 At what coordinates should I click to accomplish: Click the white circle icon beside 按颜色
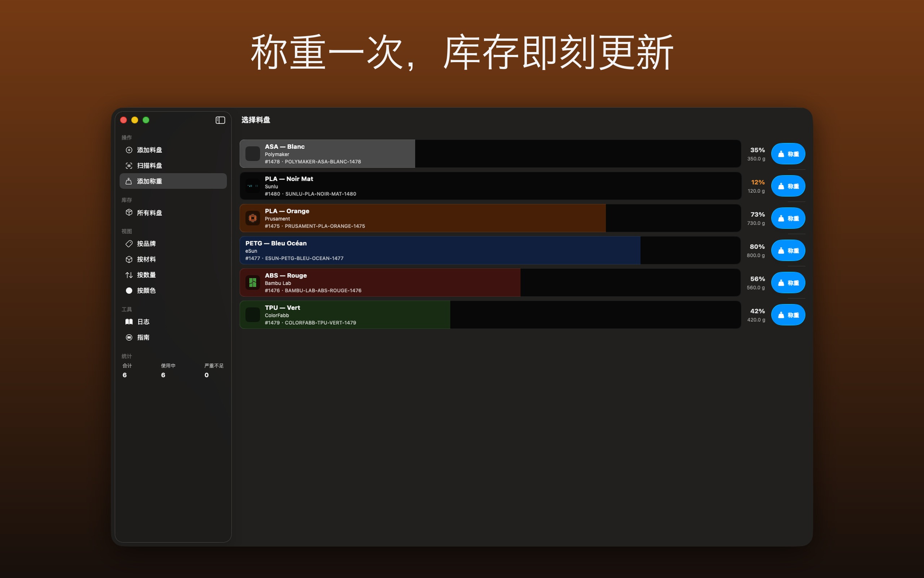click(x=129, y=291)
